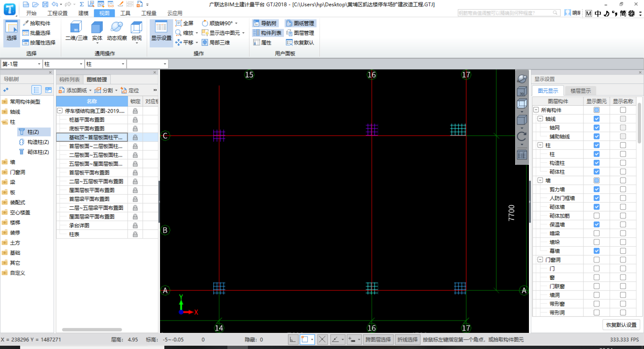Viewport: 644px width, 349px height.
Task: Toggle the 导航树 navigation tree panel
Action: (x=265, y=23)
